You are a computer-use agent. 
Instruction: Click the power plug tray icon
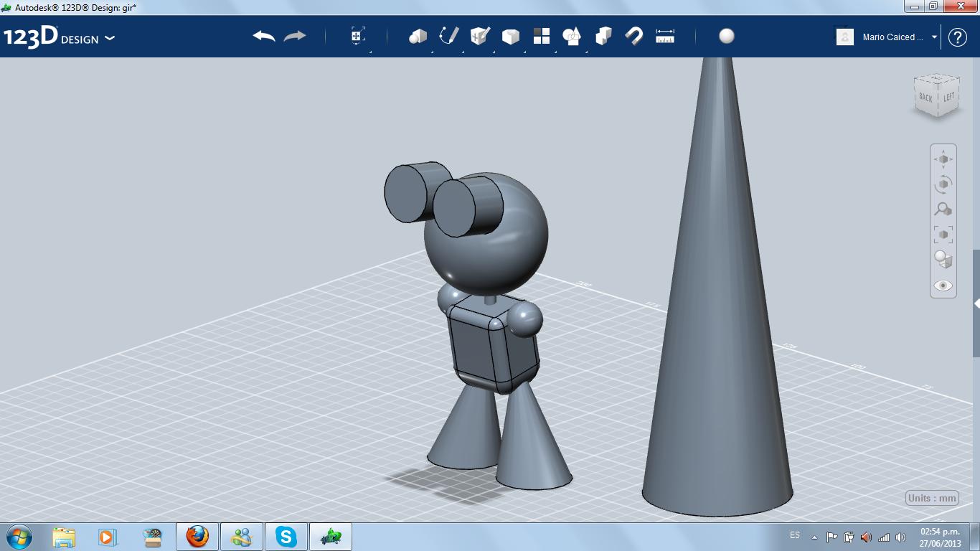point(849,537)
